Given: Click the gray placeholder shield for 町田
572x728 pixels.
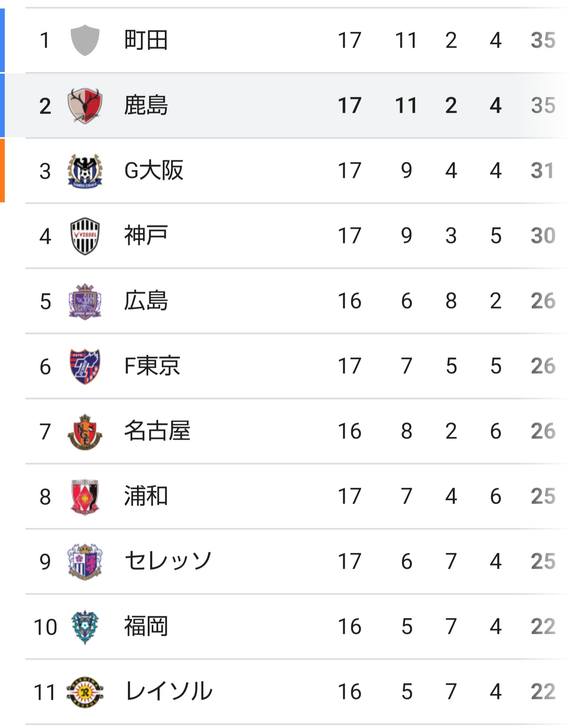Looking at the screenshot, I should click(x=85, y=40).
